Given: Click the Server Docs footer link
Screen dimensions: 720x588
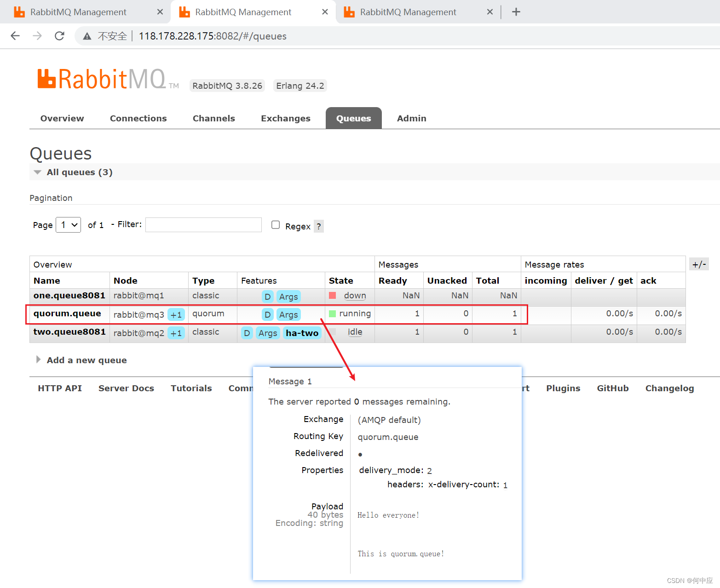Looking at the screenshot, I should (x=126, y=388).
